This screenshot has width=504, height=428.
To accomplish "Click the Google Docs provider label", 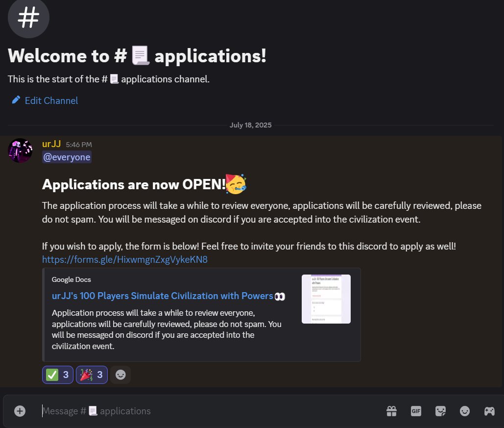I will [x=72, y=279].
